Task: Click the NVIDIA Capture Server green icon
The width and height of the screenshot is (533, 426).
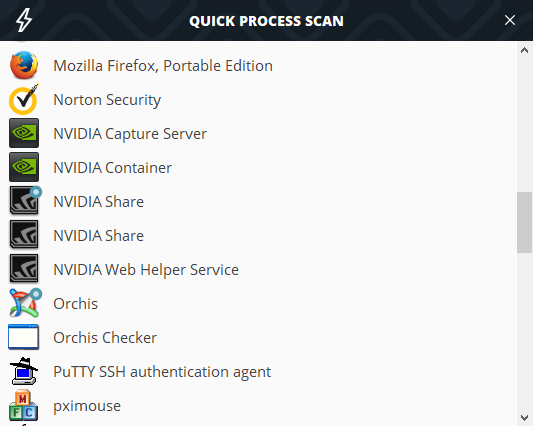Action: pos(24,133)
